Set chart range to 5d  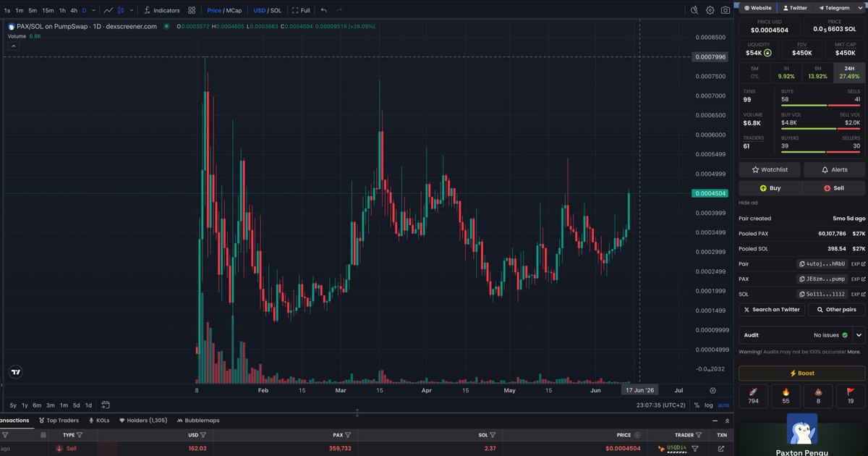coord(76,405)
